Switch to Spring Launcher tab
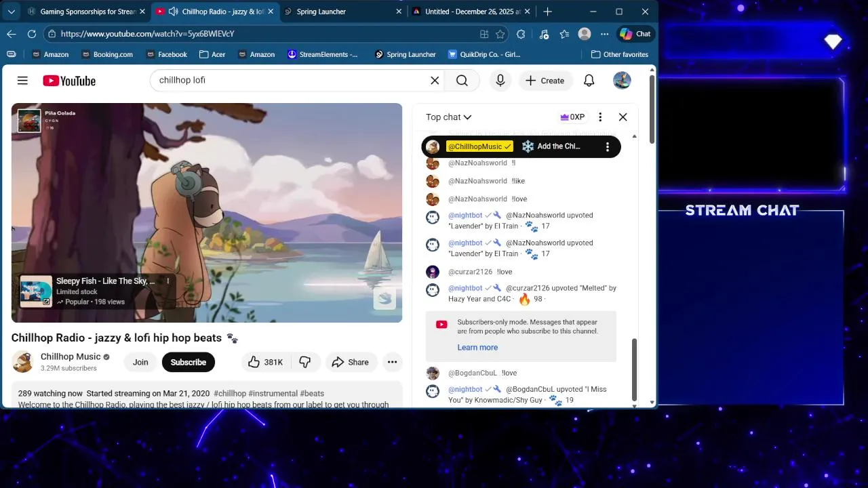The width and height of the screenshot is (868, 488). [x=343, y=12]
